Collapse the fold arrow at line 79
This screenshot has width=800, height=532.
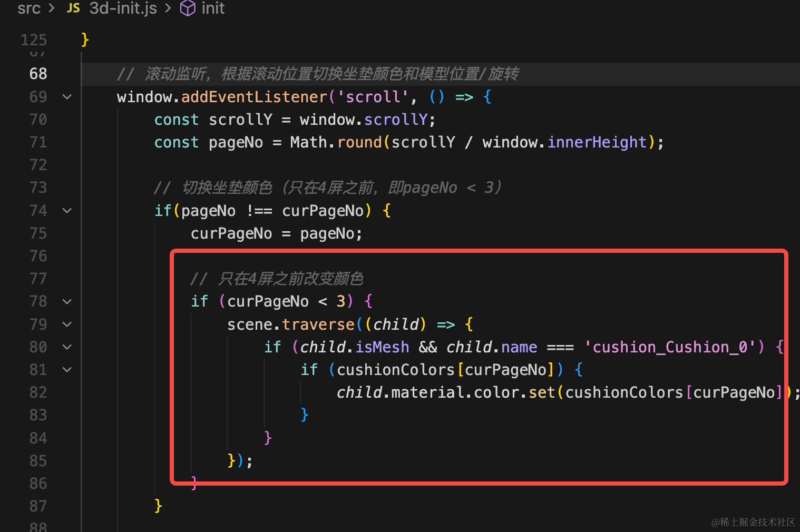pos(67,324)
